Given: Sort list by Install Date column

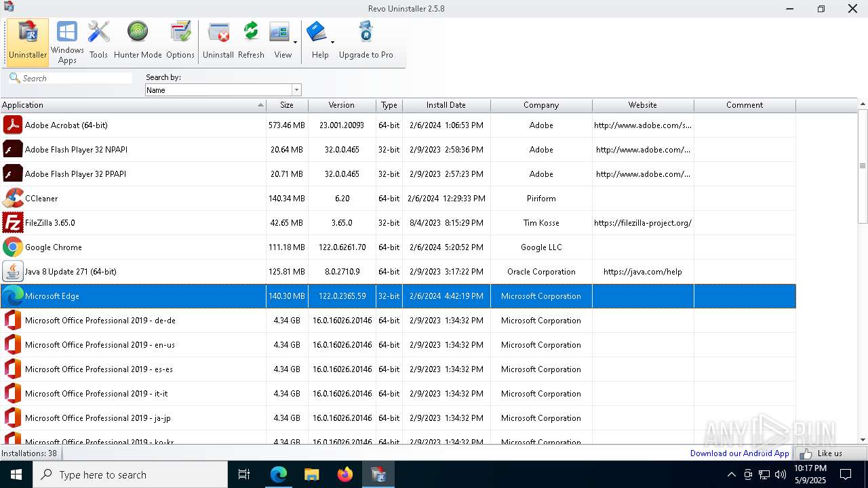Looking at the screenshot, I should tap(446, 105).
